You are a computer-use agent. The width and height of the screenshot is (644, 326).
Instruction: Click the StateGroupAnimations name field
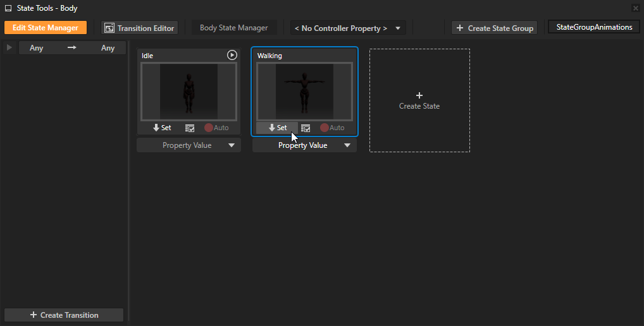[x=594, y=27]
